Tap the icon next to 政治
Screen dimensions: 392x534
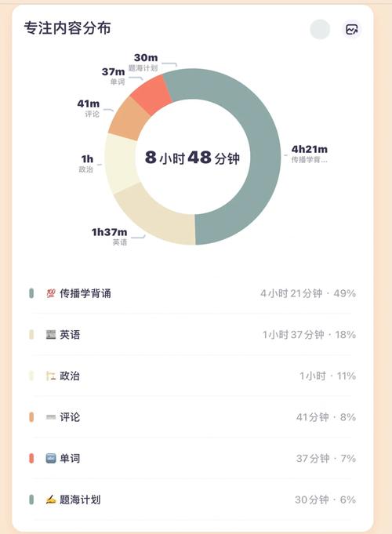click(51, 376)
